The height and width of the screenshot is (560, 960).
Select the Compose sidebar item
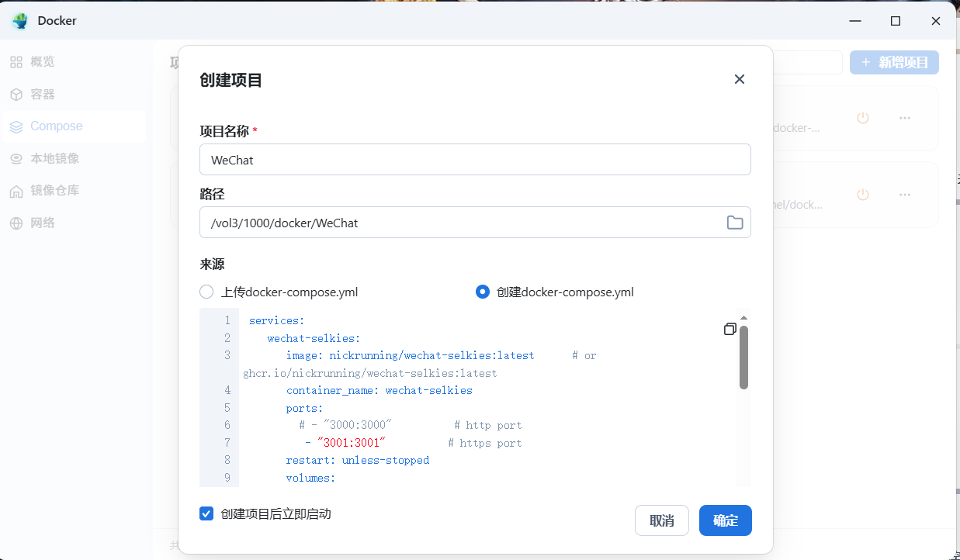pos(73,126)
